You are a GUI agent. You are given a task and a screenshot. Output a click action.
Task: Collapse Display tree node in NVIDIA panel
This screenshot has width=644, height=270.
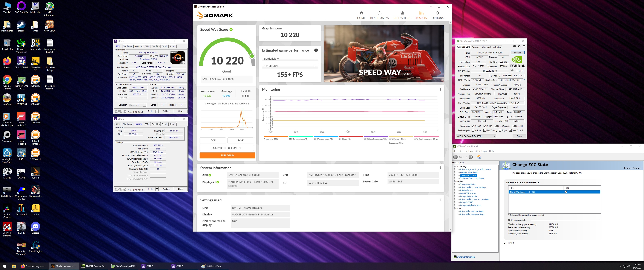(455, 181)
